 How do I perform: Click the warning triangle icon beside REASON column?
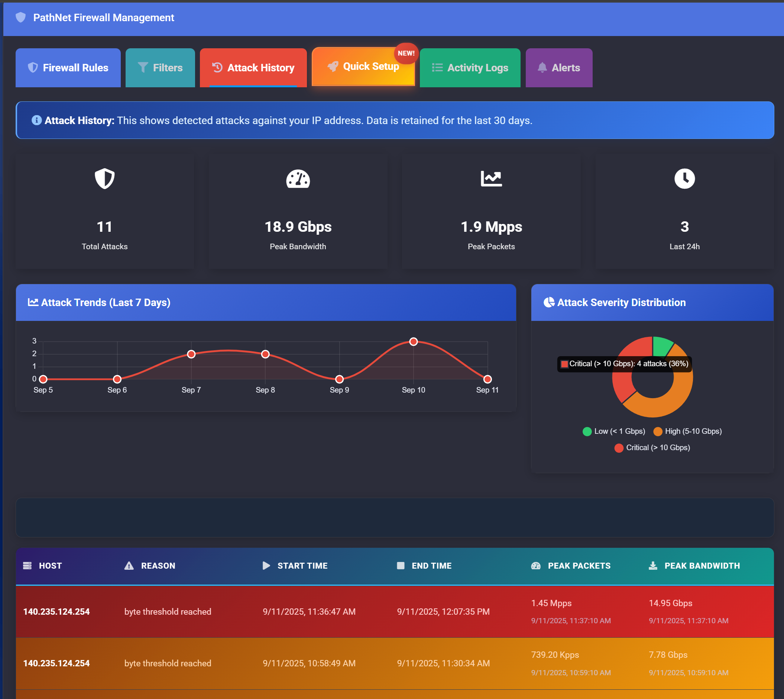click(129, 565)
